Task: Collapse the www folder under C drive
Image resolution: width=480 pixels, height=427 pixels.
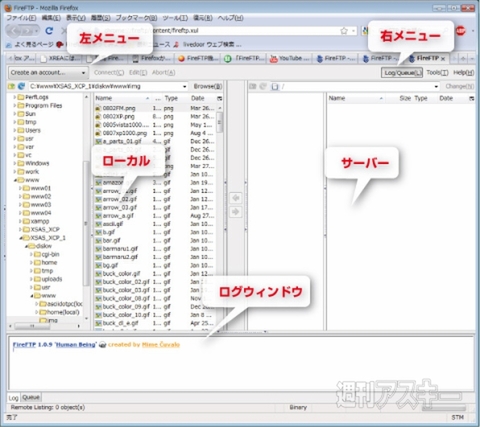Action: [x=15, y=180]
